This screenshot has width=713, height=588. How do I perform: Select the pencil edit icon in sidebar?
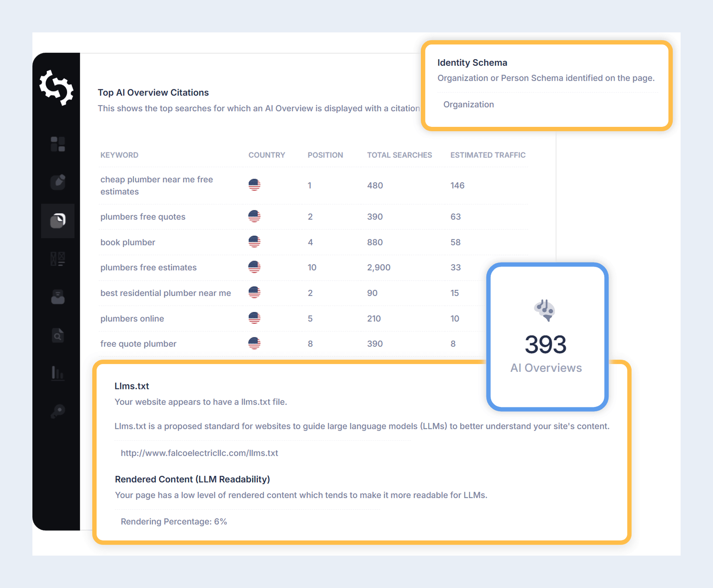58,181
